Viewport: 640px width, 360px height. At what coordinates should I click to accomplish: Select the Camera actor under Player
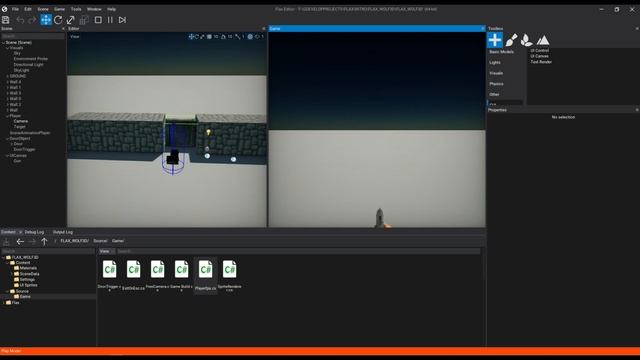click(21, 121)
